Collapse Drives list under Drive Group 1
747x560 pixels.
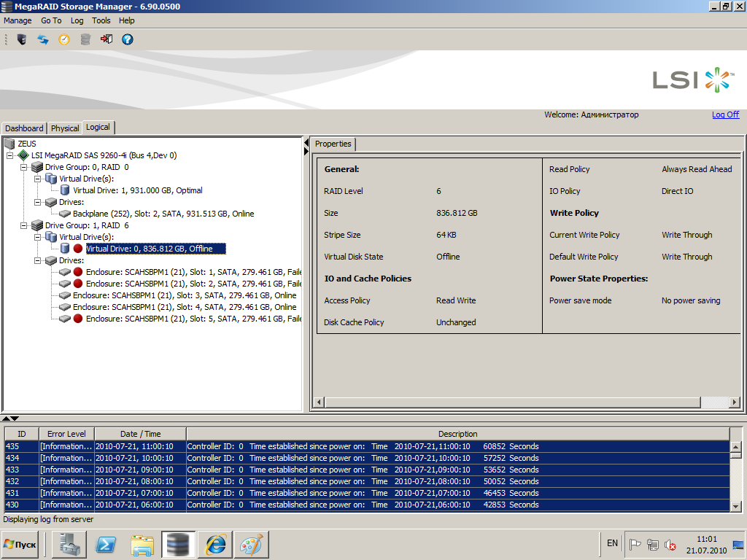(x=38, y=260)
